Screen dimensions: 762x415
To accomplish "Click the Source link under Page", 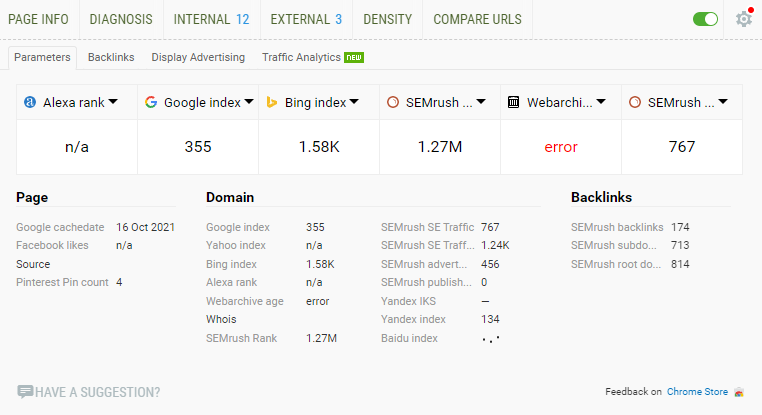I will [x=33, y=264].
